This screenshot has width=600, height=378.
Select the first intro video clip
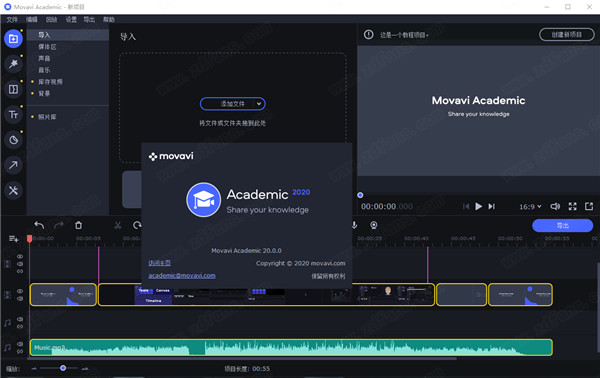pyautogui.click(x=63, y=295)
